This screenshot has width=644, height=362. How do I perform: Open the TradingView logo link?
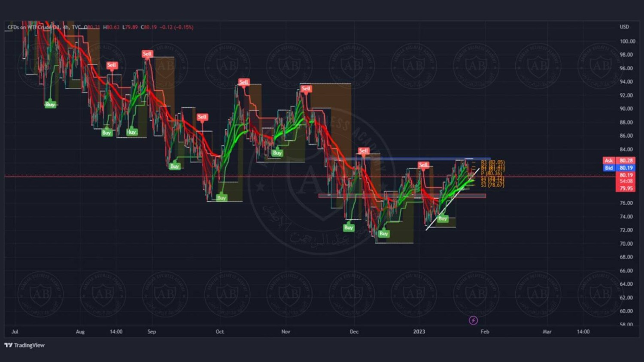[24, 345]
